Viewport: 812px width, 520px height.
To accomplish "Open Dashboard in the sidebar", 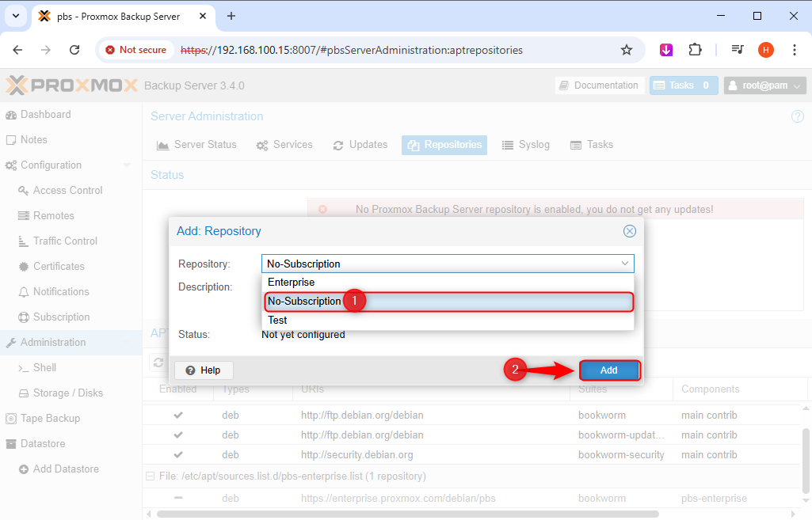I will tap(71, 114).
